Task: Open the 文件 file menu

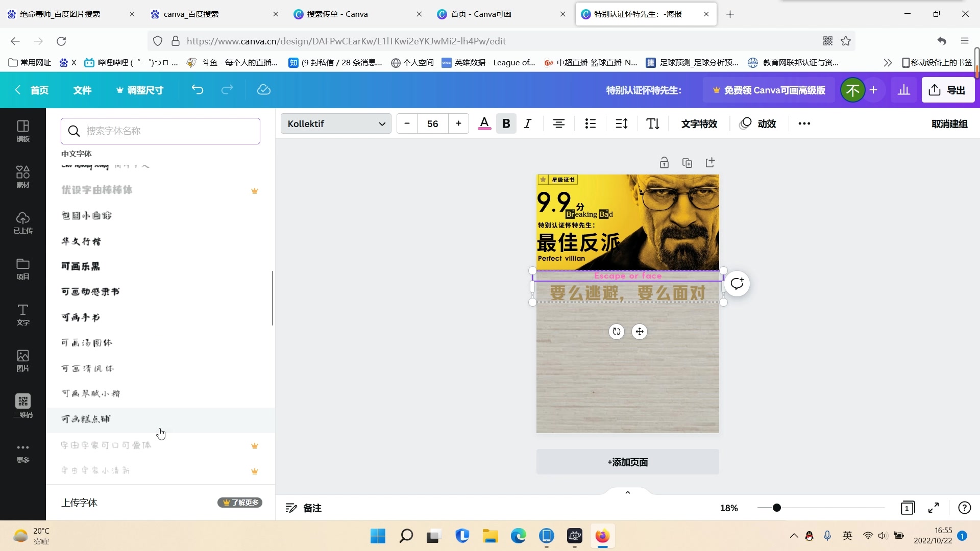Action: 82,90
